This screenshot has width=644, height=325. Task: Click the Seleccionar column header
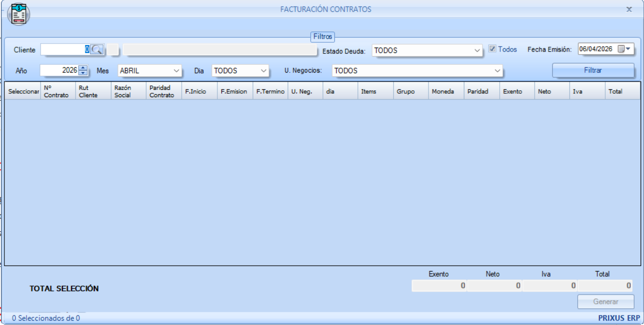click(23, 91)
